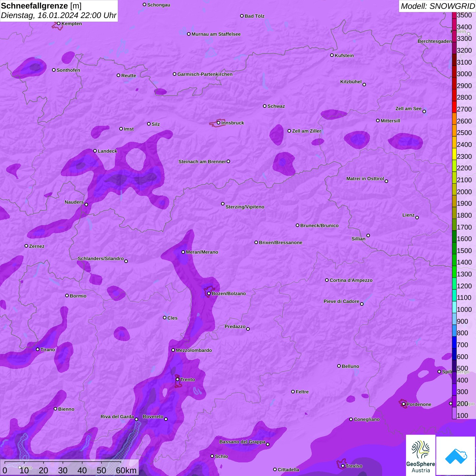Click the Sterzing/Vipiteno label
The width and height of the screenshot is (476, 476).
[245, 207]
